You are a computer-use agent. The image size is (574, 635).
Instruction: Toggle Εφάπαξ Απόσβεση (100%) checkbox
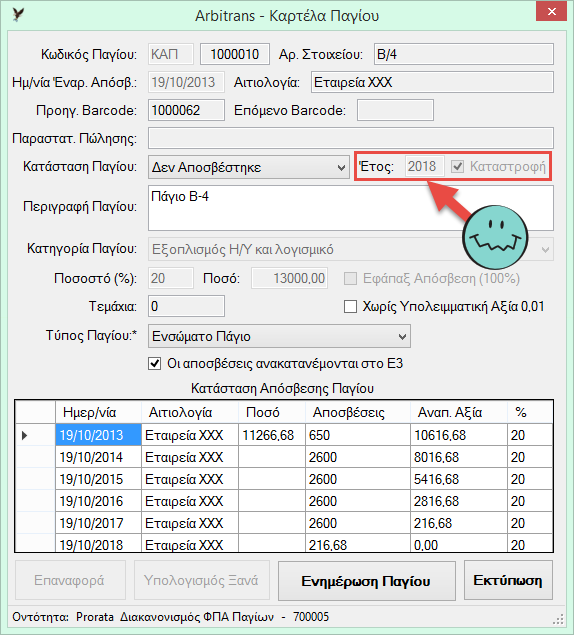click(x=350, y=279)
